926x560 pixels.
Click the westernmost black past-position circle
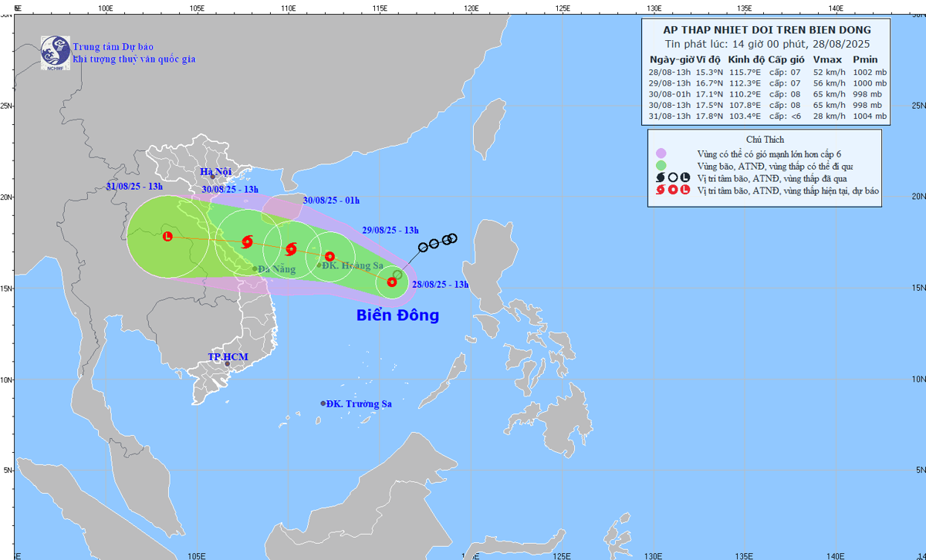423,248
